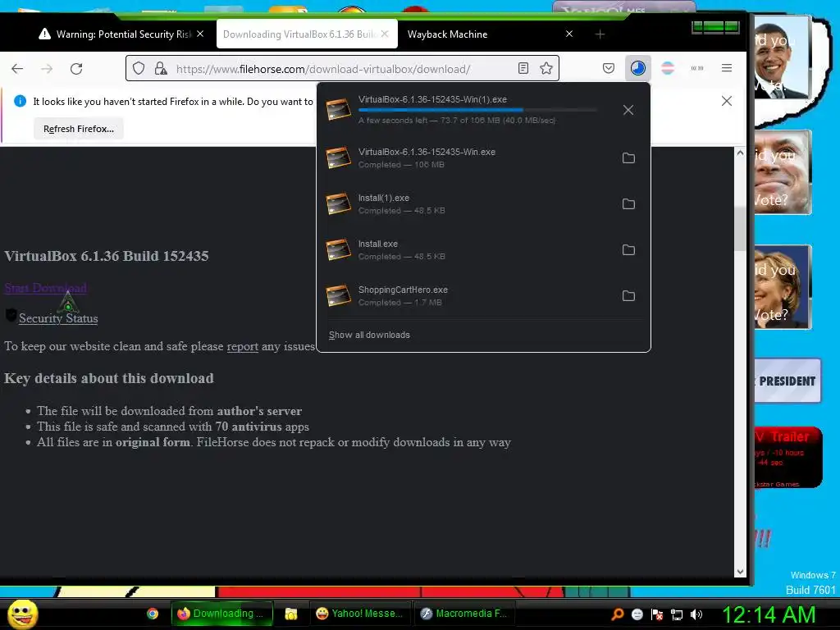
Task: Open the smiley face Start button
Action: point(22,614)
